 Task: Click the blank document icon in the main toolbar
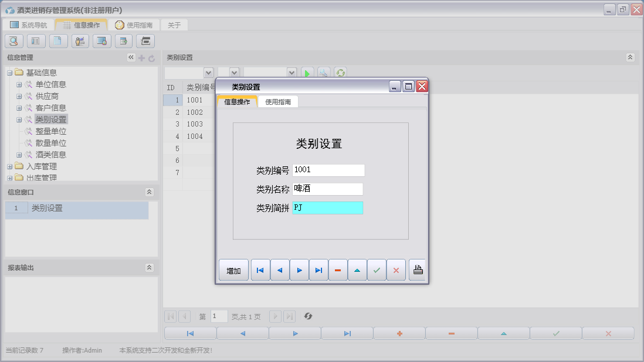pos(58,41)
